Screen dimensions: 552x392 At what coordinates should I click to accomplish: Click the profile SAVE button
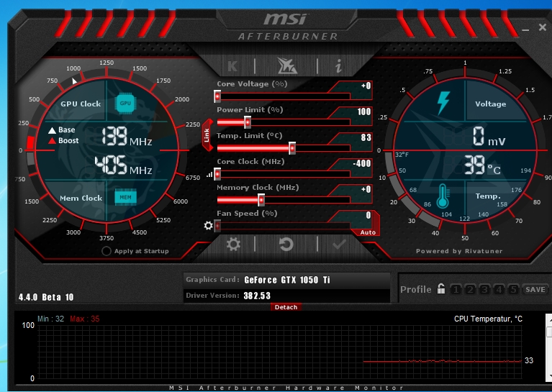[x=535, y=289]
